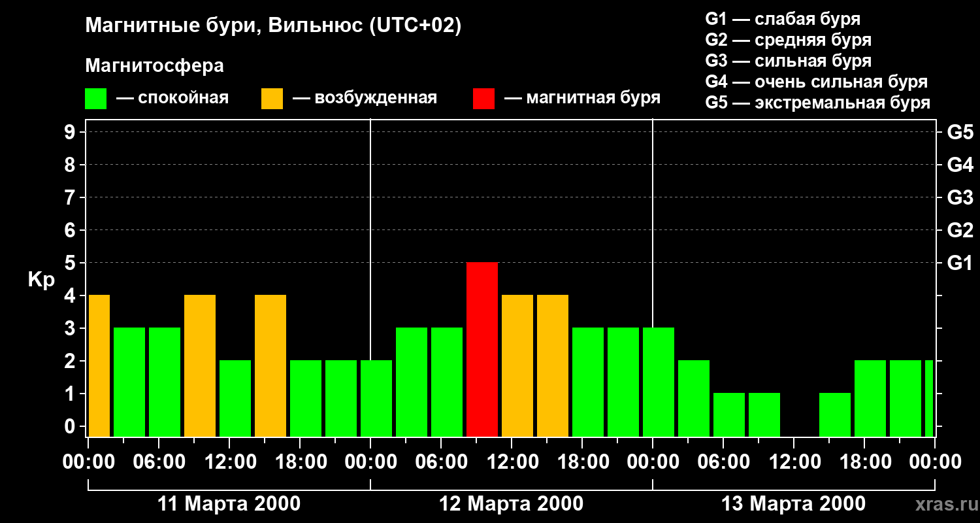980x523 pixels.
Task: Click the right-axis 'G3' label
Action: [x=960, y=197]
